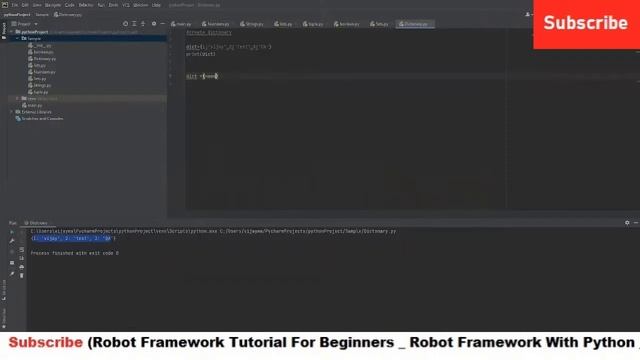Click the PyCharm app icon in title bar

pos(4,5)
